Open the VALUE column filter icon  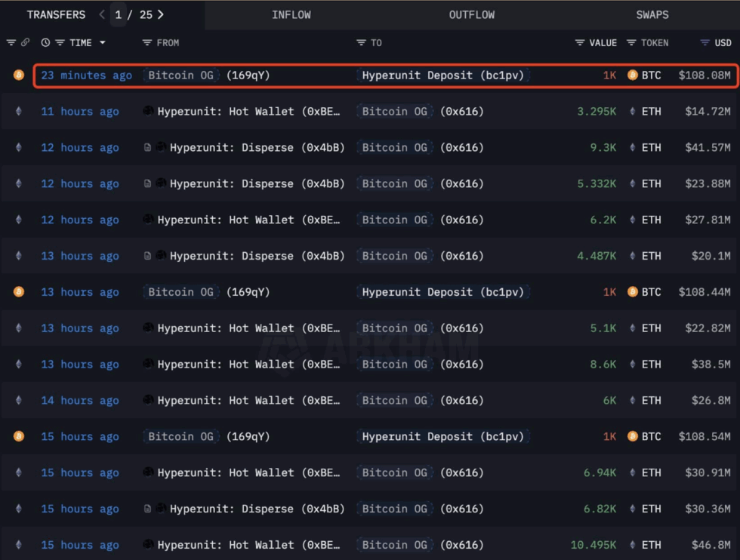[580, 42]
